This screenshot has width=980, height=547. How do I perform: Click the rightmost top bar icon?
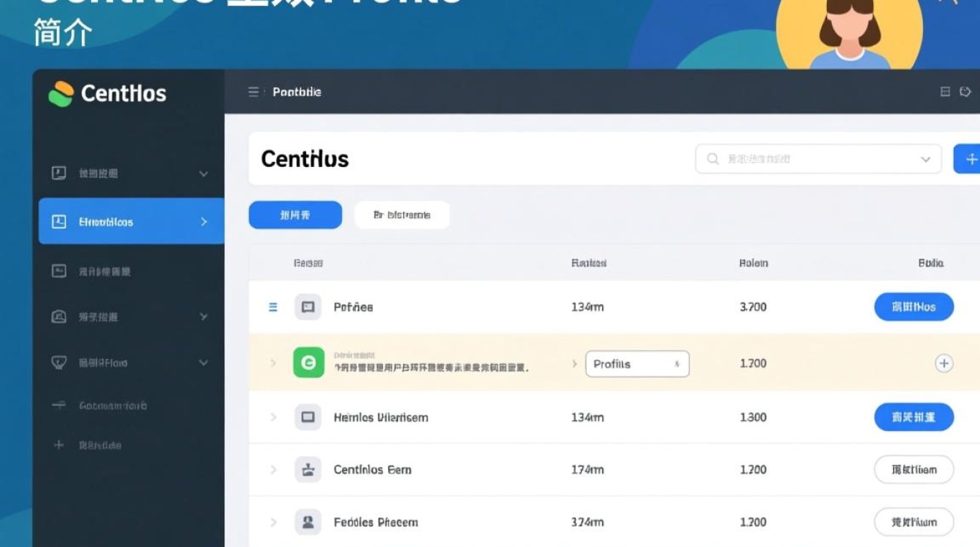(x=965, y=92)
